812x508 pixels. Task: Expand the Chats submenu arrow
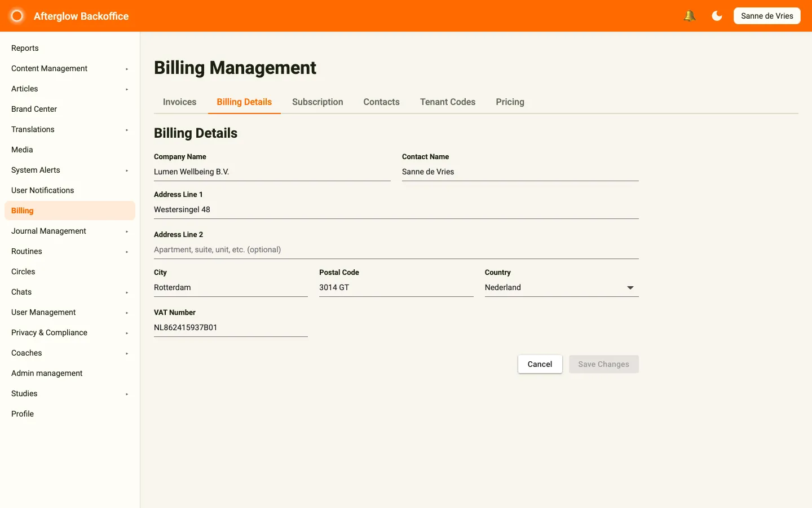(x=127, y=292)
